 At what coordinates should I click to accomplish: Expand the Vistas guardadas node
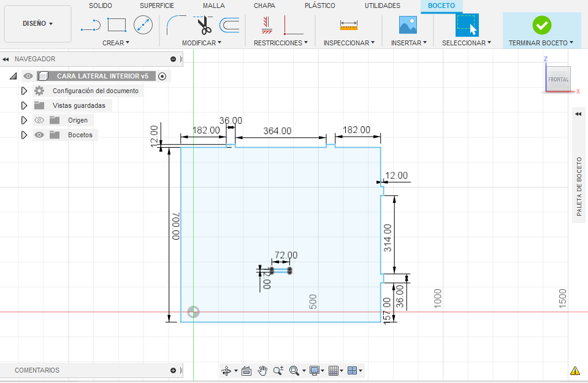[25, 105]
